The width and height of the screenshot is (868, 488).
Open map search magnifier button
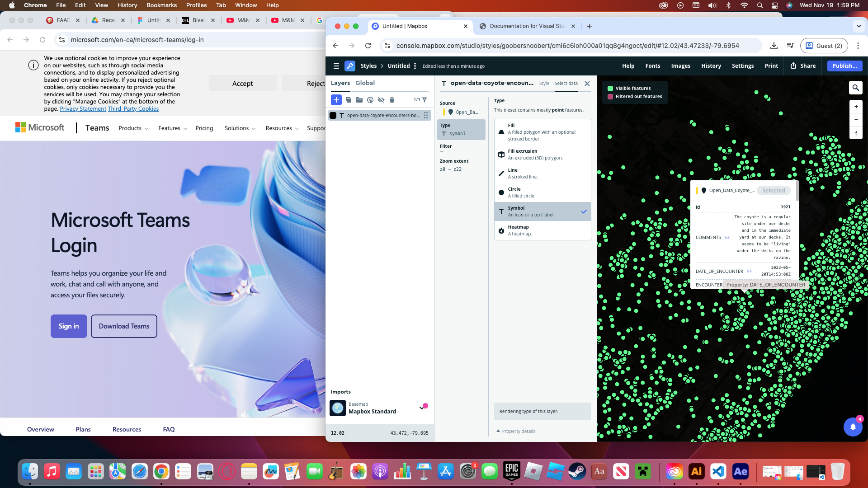point(855,88)
